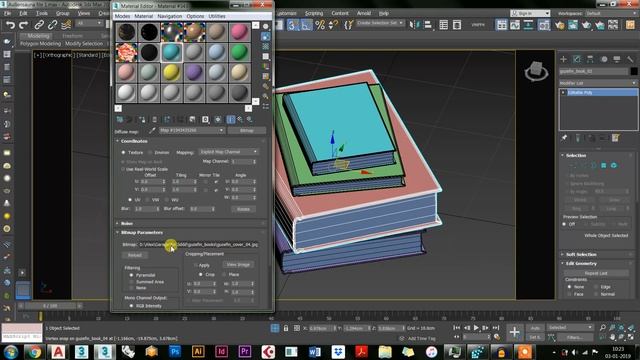Click the Undo icon in the main toolbar
640x360 pixels.
10,25
